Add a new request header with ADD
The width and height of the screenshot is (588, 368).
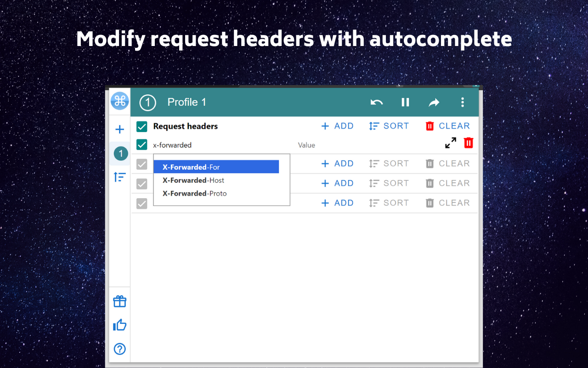coord(338,126)
